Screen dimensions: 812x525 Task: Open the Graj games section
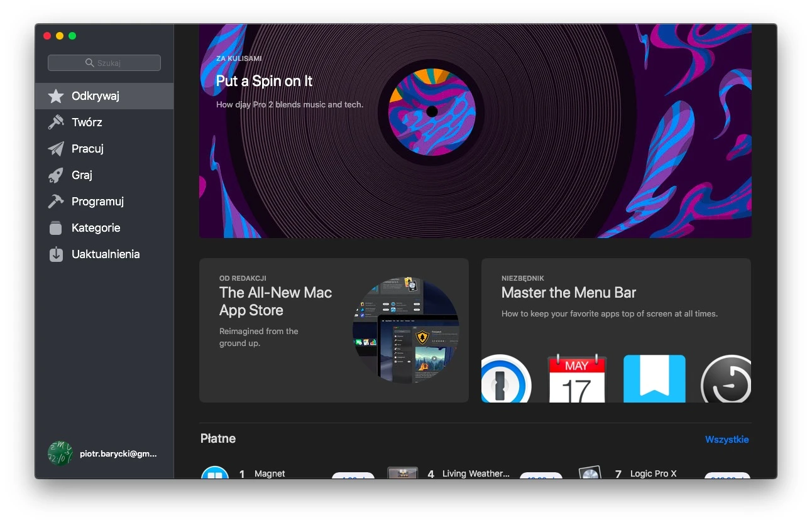pyautogui.click(x=104, y=175)
